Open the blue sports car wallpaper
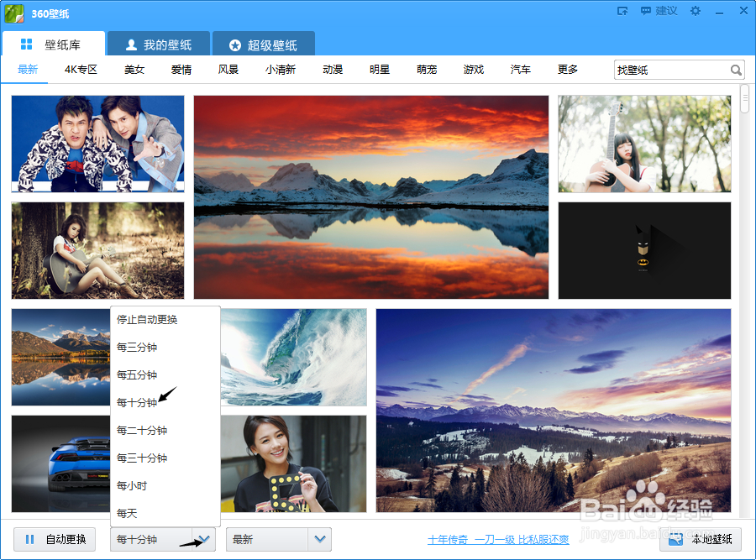 60,463
